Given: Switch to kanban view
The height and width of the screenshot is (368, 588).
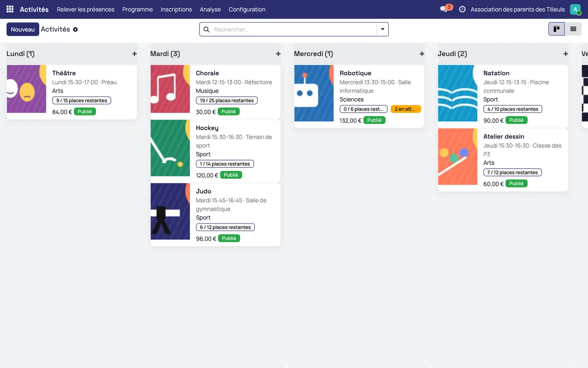Looking at the screenshot, I should pyautogui.click(x=556, y=29).
